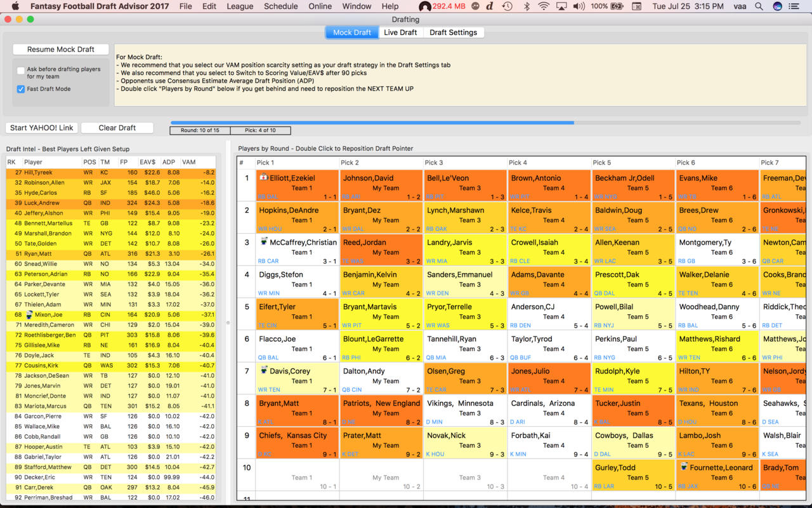Uncheck the Fast Draft Mode checkbox
The height and width of the screenshot is (508, 812).
tap(21, 89)
